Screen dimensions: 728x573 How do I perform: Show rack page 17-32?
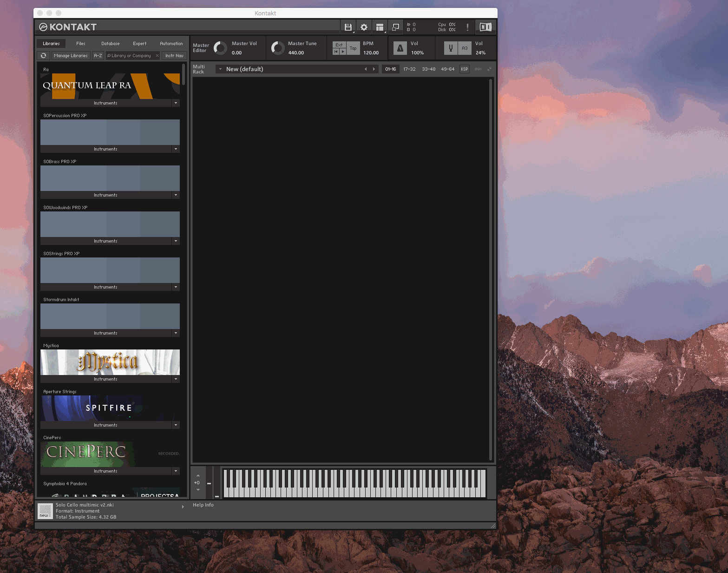pyautogui.click(x=409, y=69)
